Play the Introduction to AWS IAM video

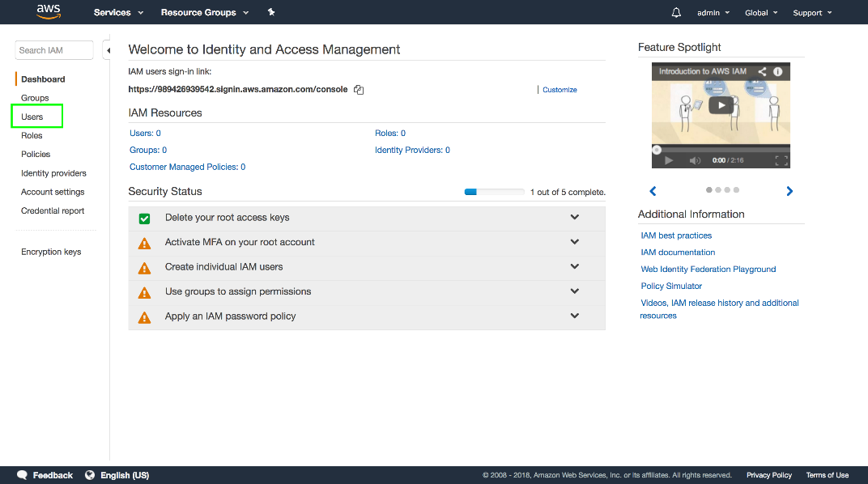tap(721, 105)
